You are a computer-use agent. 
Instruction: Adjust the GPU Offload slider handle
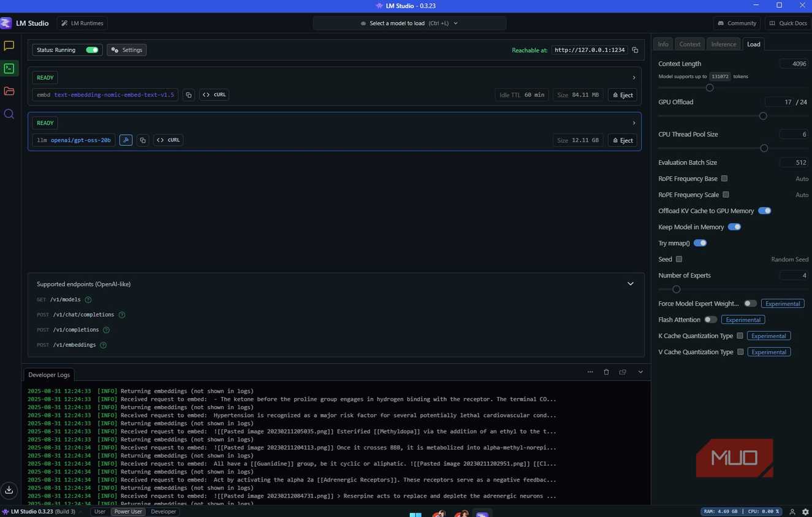tap(763, 116)
